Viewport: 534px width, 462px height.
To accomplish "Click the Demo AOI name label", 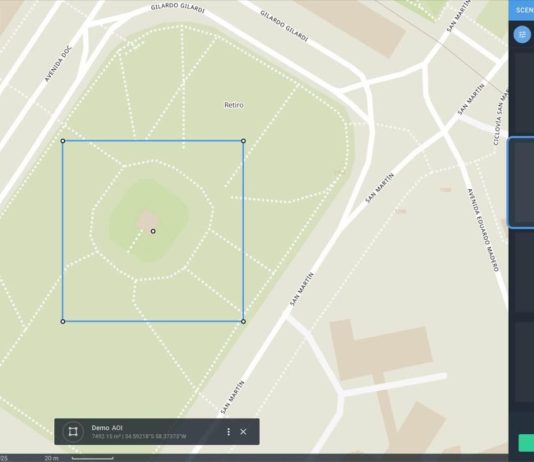I will tap(107, 428).
